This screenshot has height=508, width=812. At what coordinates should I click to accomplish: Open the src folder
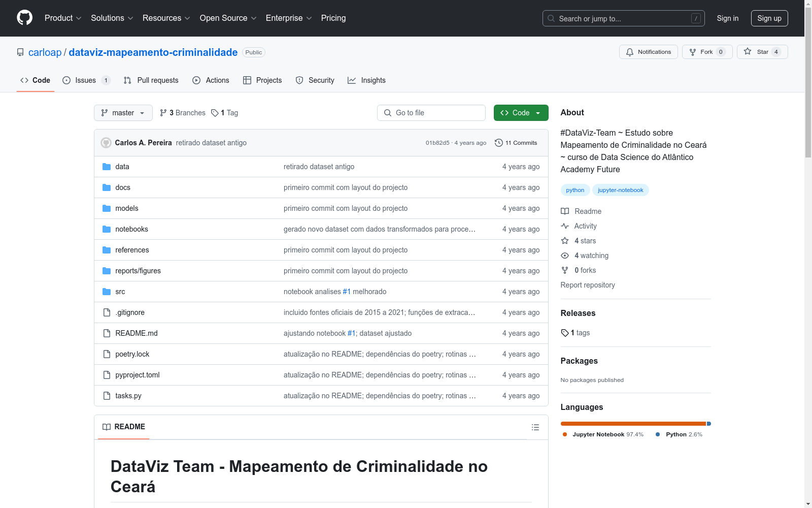[120, 292]
